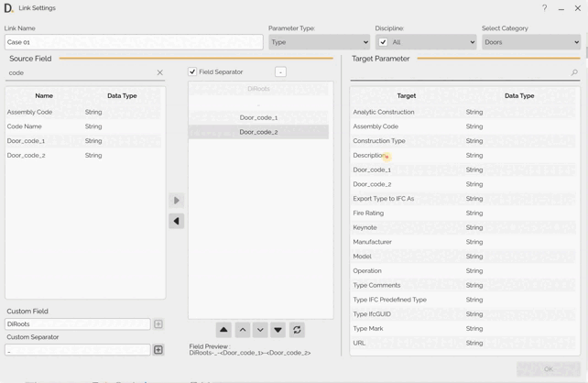Image resolution: width=588 pixels, height=383 pixels.
Task: Add the DiRoots custom field with plus icon
Action: (x=158, y=324)
